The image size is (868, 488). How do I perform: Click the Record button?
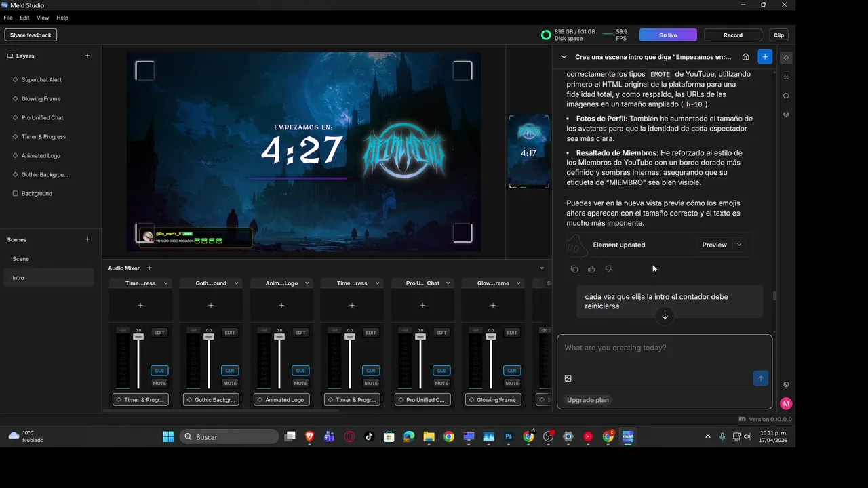coord(733,35)
